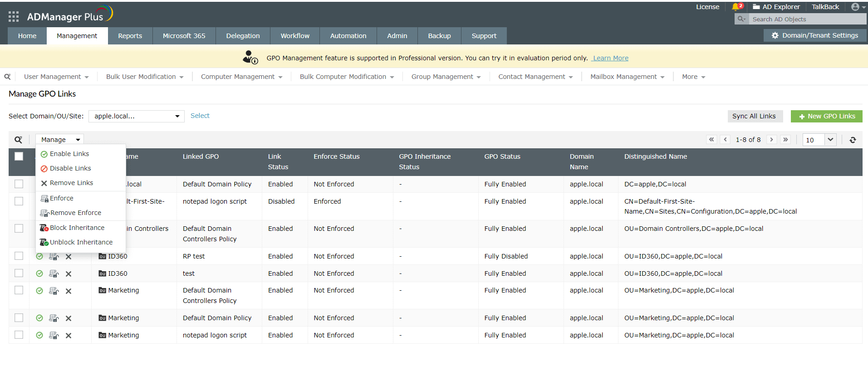
Task: Click the New GPO Links button
Action: pos(827,116)
